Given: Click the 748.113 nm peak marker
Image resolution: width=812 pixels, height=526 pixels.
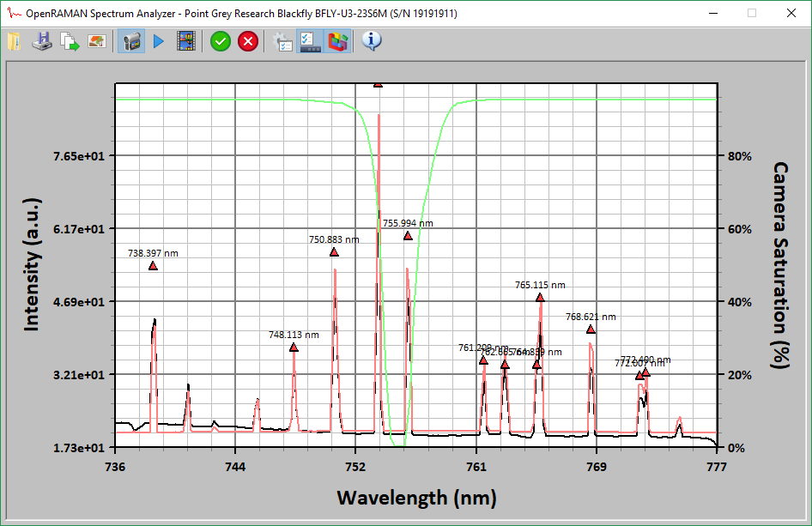Looking at the screenshot, I should coord(294,348).
